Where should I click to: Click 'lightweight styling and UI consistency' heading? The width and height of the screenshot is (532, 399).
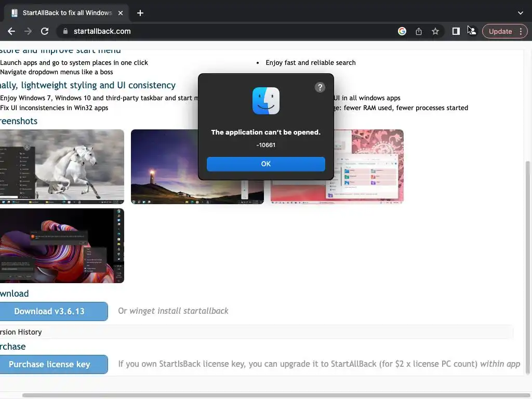click(98, 85)
